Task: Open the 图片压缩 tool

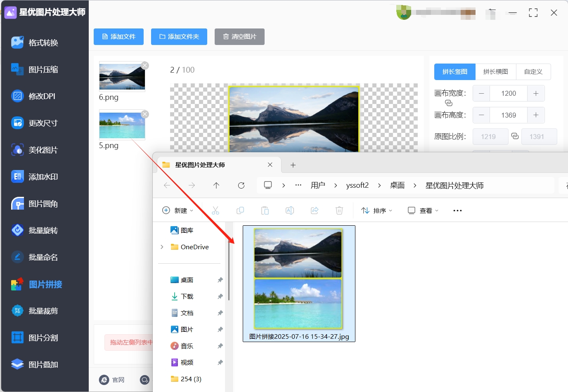Action: coord(35,69)
